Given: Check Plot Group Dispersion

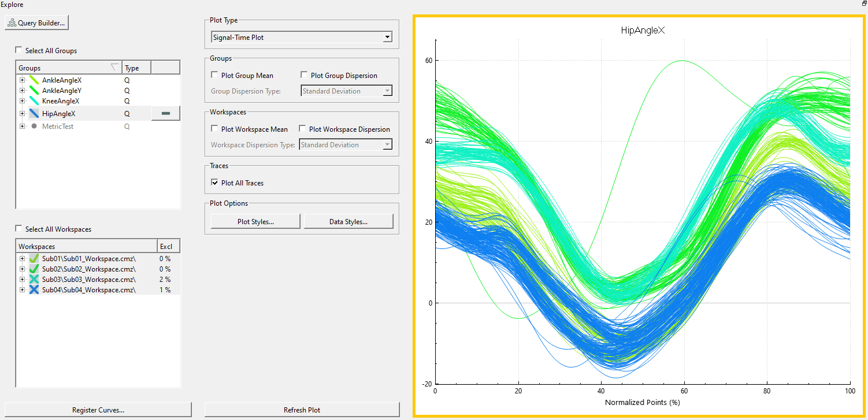Looking at the screenshot, I should 304,75.
